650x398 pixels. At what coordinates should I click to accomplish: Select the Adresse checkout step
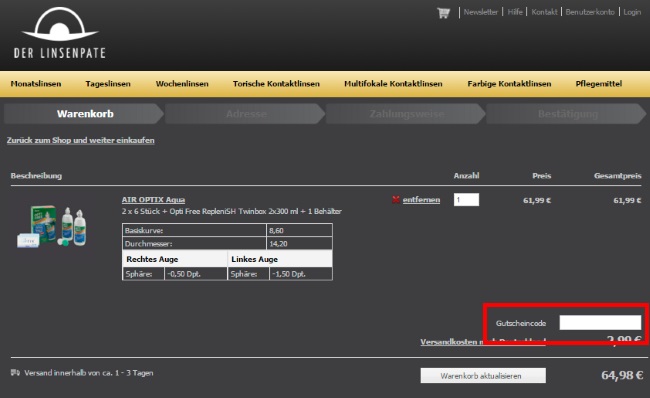(x=245, y=114)
